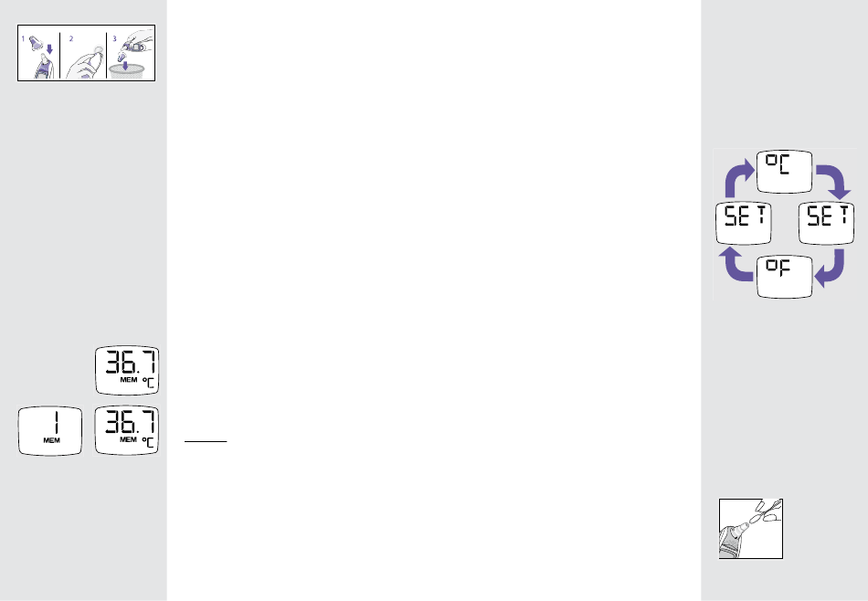Open the cotton swab cleaning illustration
This screenshot has width=868, height=601.
click(x=751, y=529)
